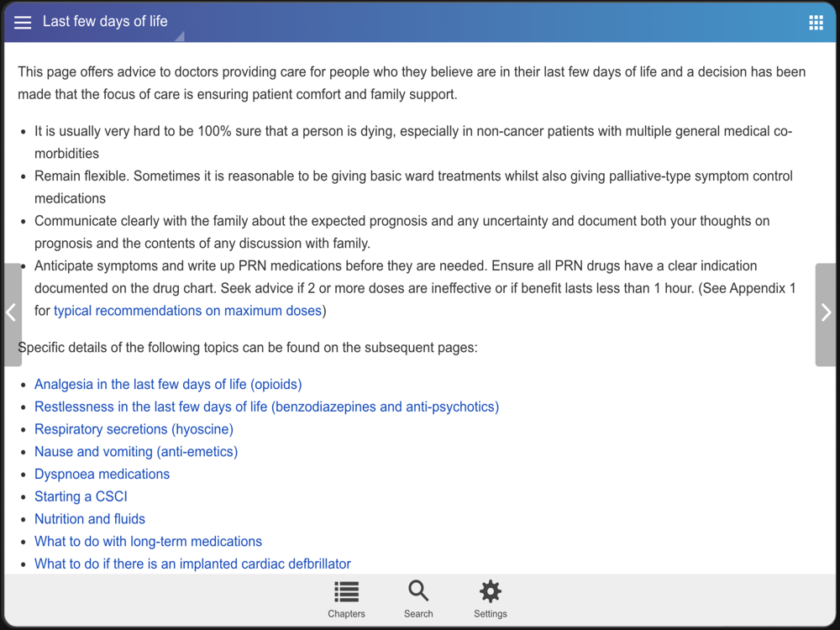840x630 pixels.
Task: Open implanted cardiac defbrillator link
Action: pyautogui.click(x=193, y=564)
